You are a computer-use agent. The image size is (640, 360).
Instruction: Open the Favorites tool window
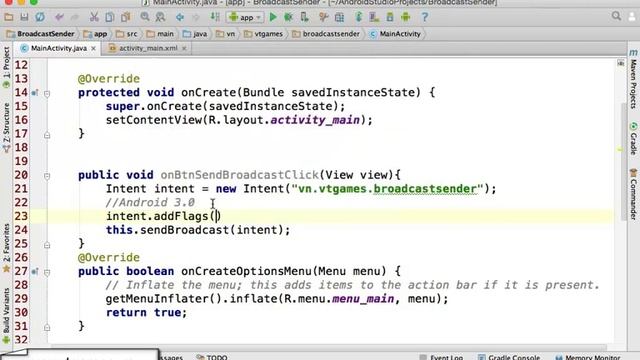click(x=6, y=247)
